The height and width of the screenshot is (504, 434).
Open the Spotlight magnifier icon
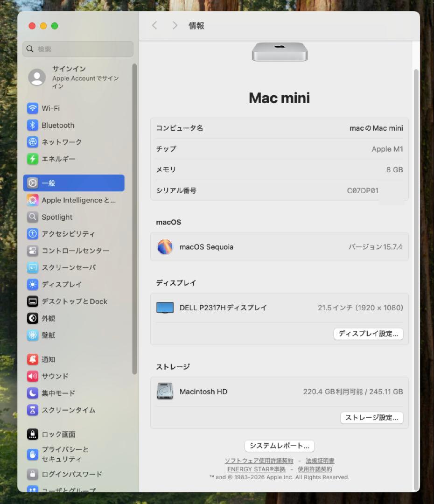(33, 217)
